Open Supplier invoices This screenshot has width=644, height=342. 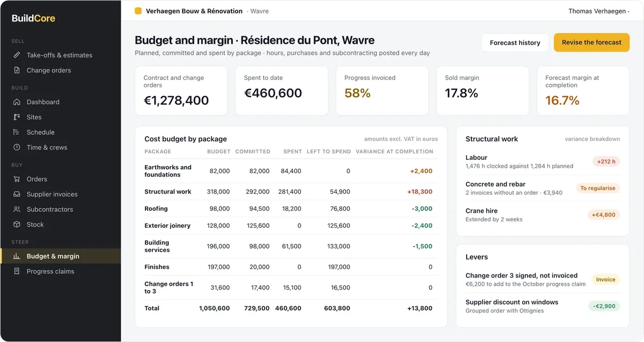tap(60, 194)
